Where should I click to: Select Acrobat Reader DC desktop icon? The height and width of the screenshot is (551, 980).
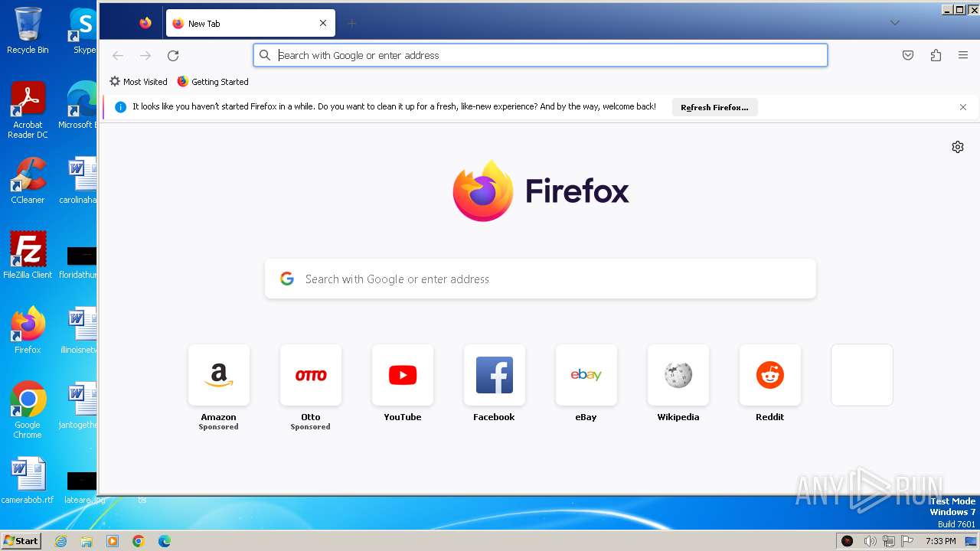pyautogui.click(x=28, y=110)
